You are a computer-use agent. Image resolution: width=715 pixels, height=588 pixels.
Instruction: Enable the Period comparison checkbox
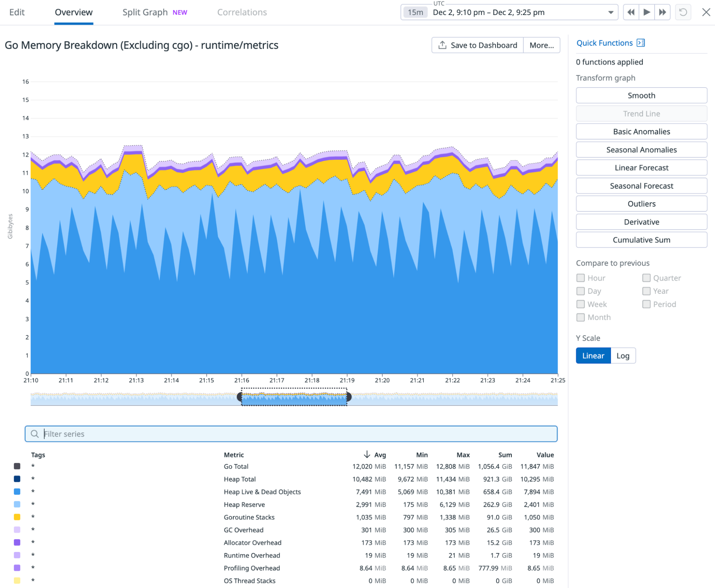tap(646, 304)
